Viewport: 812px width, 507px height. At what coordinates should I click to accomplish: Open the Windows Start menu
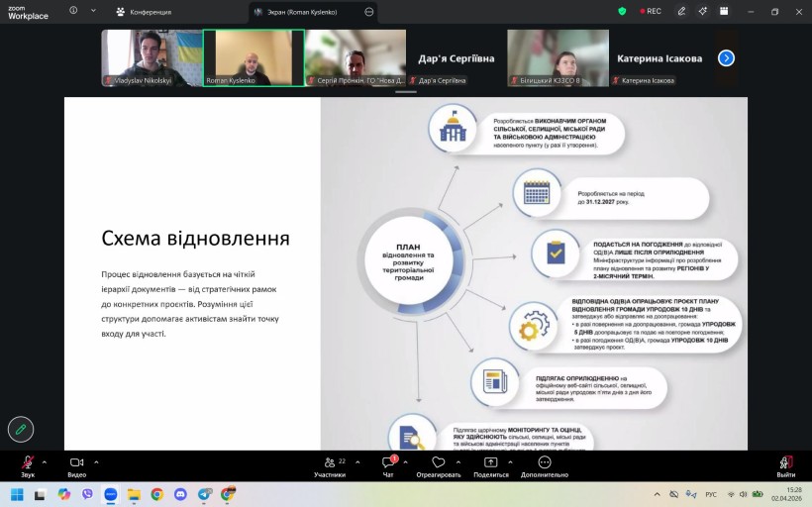[17, 494]
